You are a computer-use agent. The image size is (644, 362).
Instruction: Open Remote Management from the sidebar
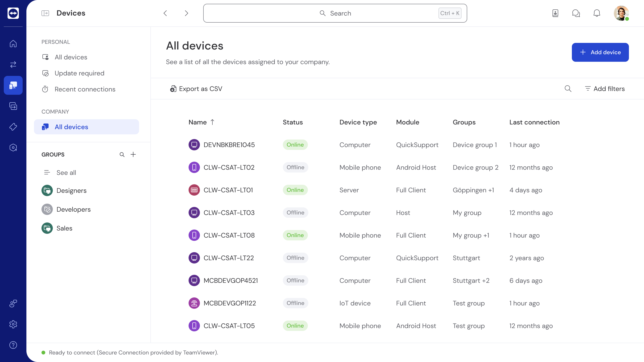(x=13, y=106)
